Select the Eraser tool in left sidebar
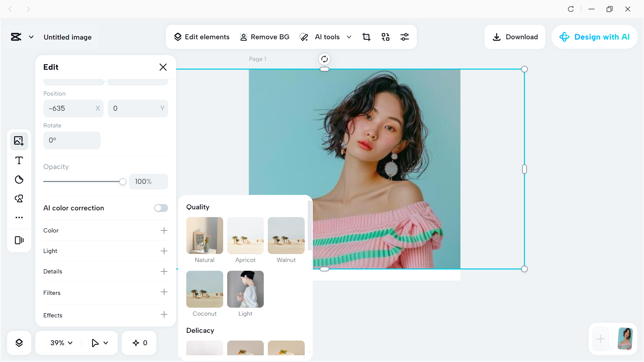644x362 pixels. [19, 180]
